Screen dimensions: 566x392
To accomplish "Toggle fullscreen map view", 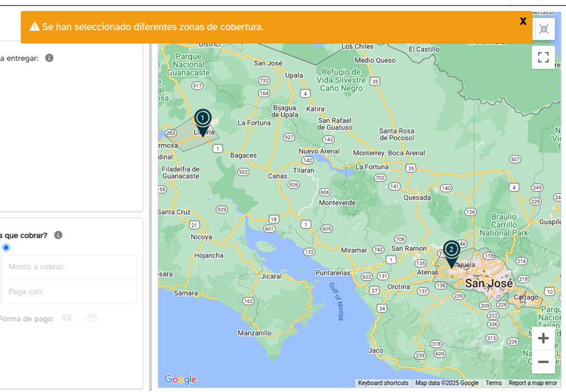I will point(543,57).
